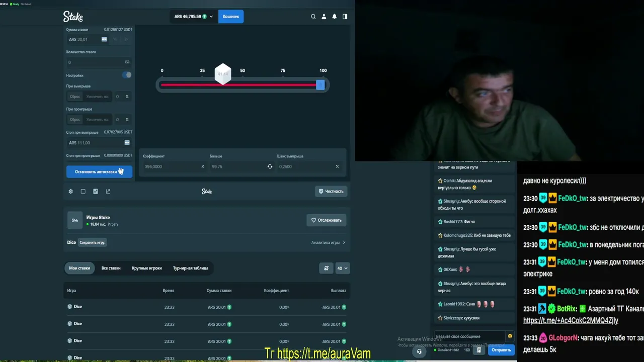Click the Сумма ставки amount field
The width and height of the screenshot is (644, 362).
pyautogui.click(x=87, y=39)
